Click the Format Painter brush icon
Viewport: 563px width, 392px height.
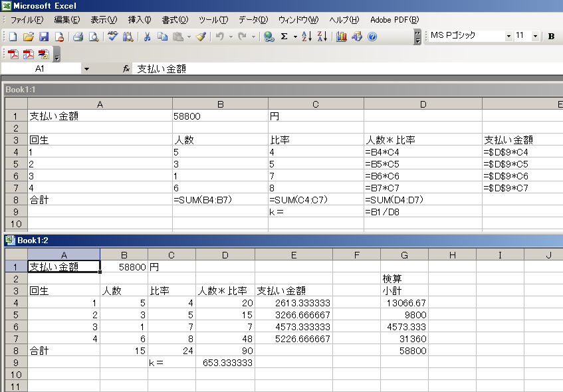click(201, 37)
